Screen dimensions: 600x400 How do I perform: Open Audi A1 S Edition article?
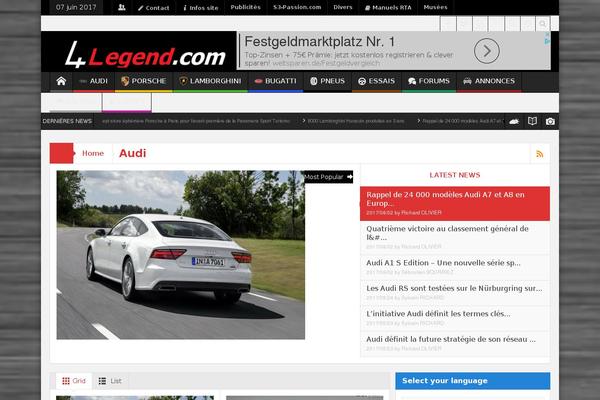(x=455, y=267)
